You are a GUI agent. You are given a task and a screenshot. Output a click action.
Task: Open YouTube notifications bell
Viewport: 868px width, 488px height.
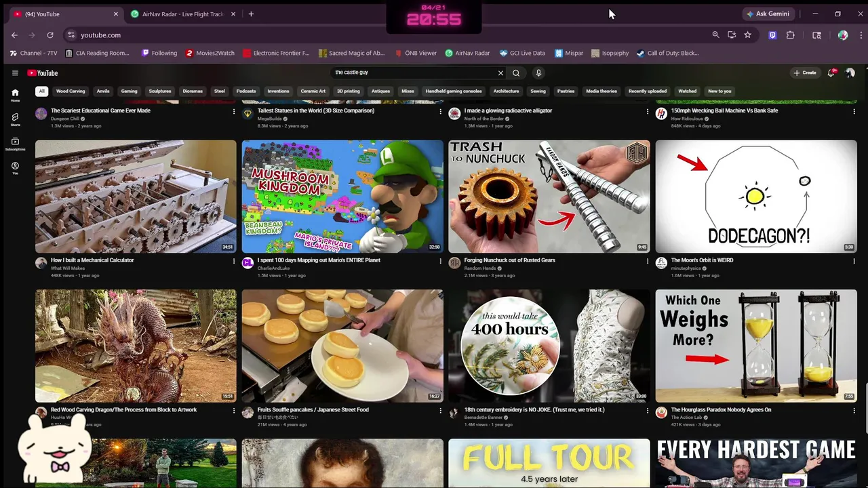832,73
